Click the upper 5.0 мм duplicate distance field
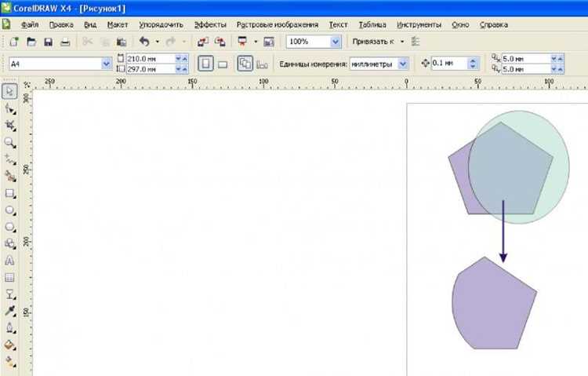The height and width of the screenshot is (376, 588). point(526,59)
